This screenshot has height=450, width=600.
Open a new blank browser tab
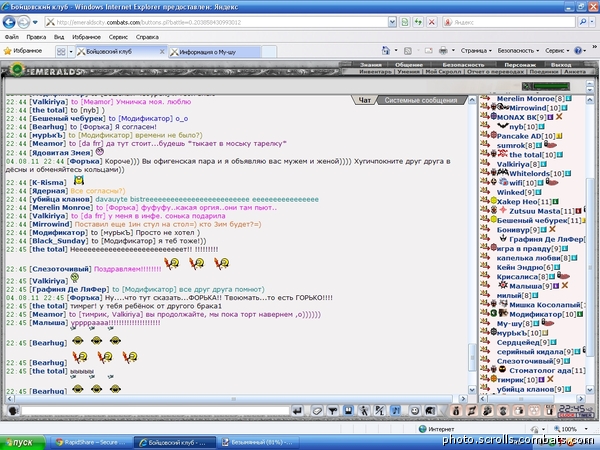[x=269, y=52]
